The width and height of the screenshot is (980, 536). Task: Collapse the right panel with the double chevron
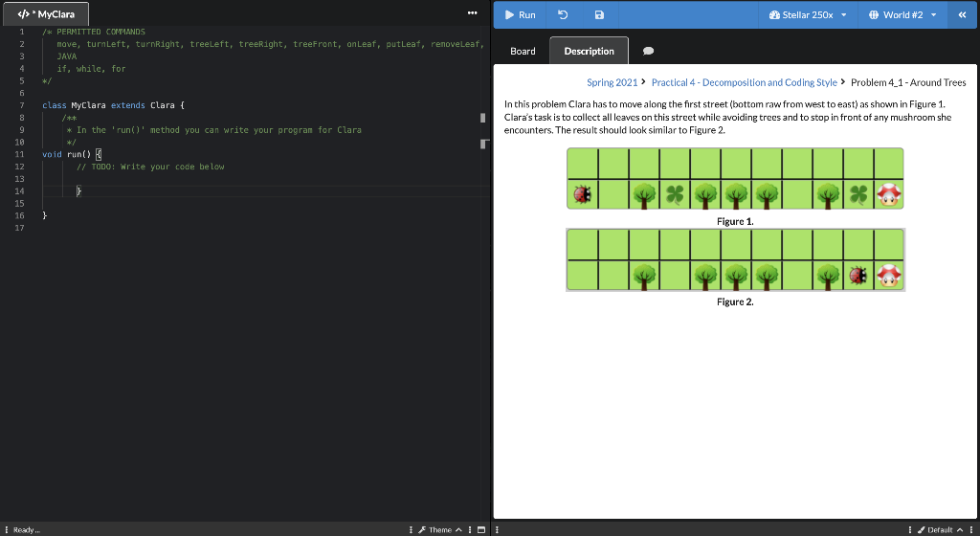(x=962, y=15)
